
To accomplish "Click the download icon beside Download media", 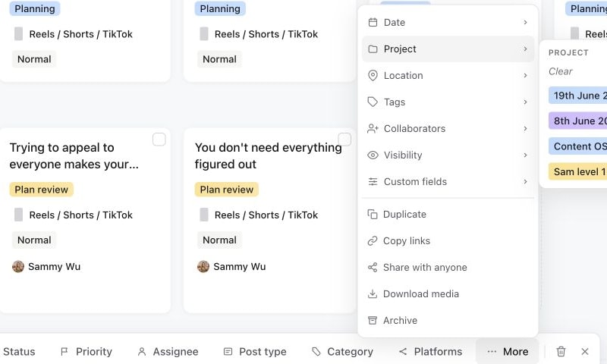I will coord(372,294).
